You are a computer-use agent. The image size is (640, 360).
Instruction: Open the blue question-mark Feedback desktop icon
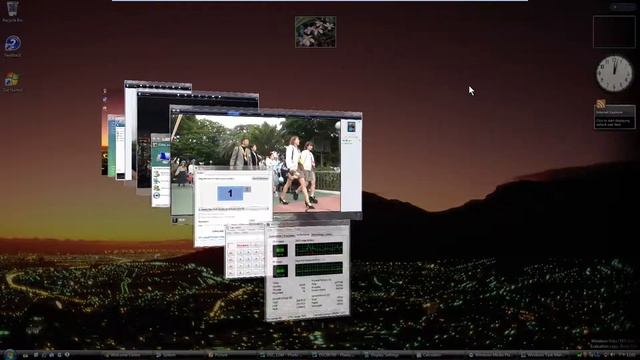point(13,46)
